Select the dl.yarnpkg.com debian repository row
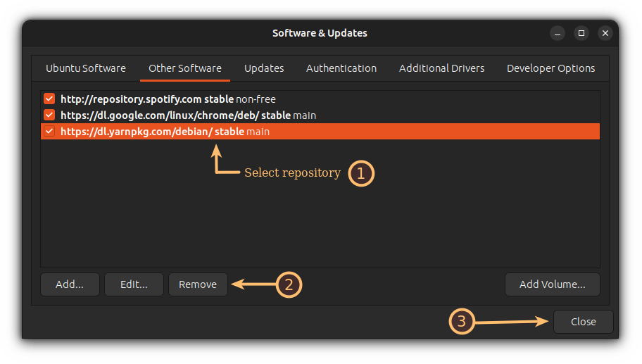642x364 pixels. pos(165,131)
